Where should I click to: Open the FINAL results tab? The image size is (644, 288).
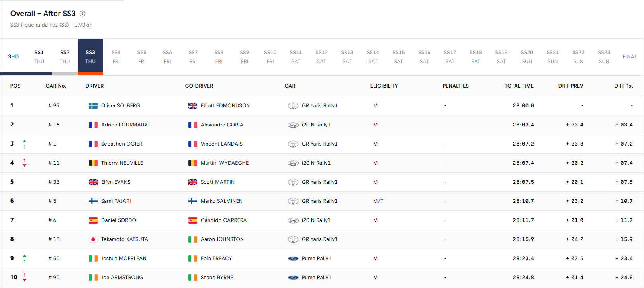coord(630,57)
